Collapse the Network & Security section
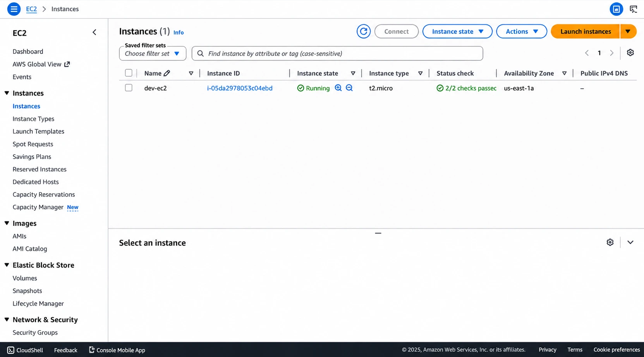The width and height of the screenshot is (644, 357). coord(7,319)
